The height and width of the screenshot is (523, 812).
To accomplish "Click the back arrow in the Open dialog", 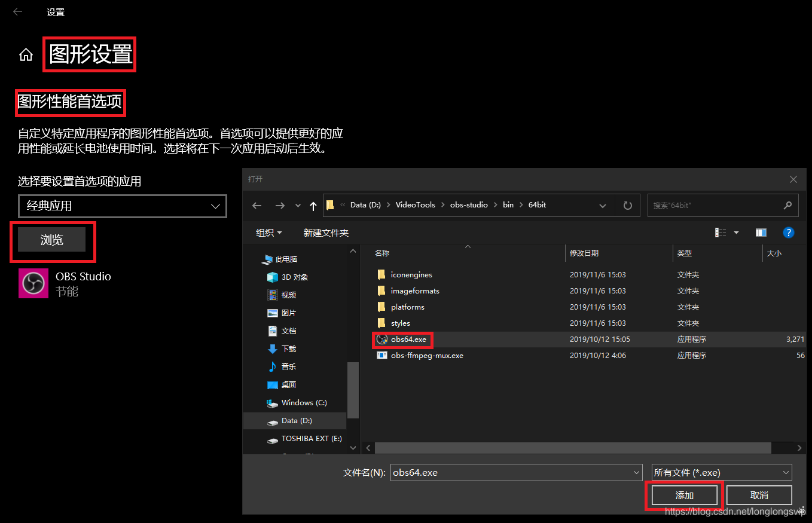I will tap(257, 205).
